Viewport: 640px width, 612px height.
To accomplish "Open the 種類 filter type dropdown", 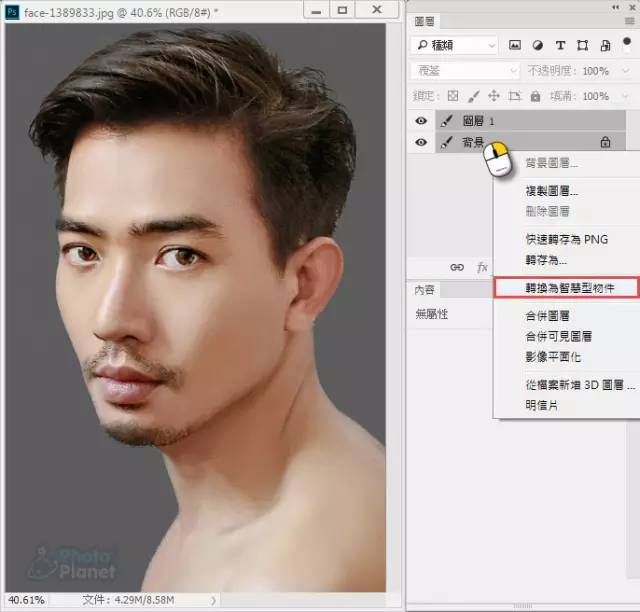I will 455,45.
